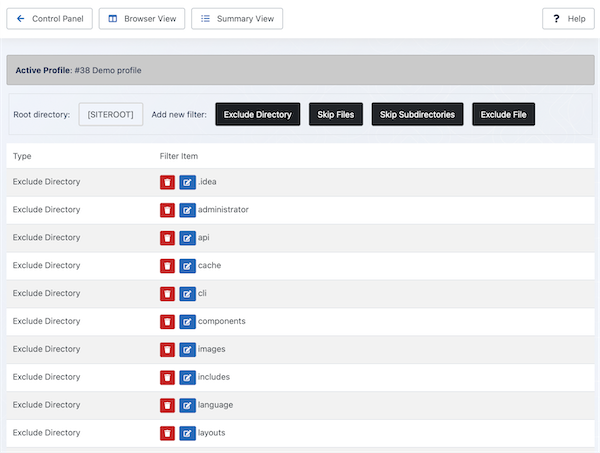Click the Filter Item column header

click(x=179, y=156)
